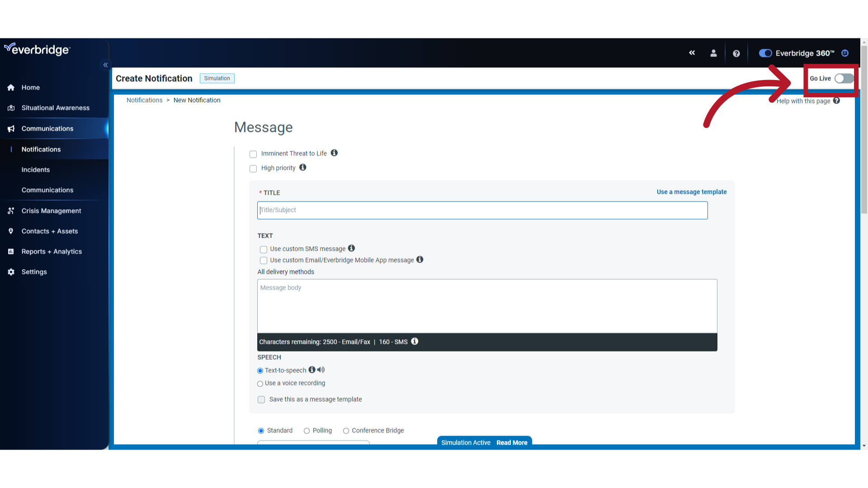
Task: Open Notifications menu item
Action: click(41, 149)
